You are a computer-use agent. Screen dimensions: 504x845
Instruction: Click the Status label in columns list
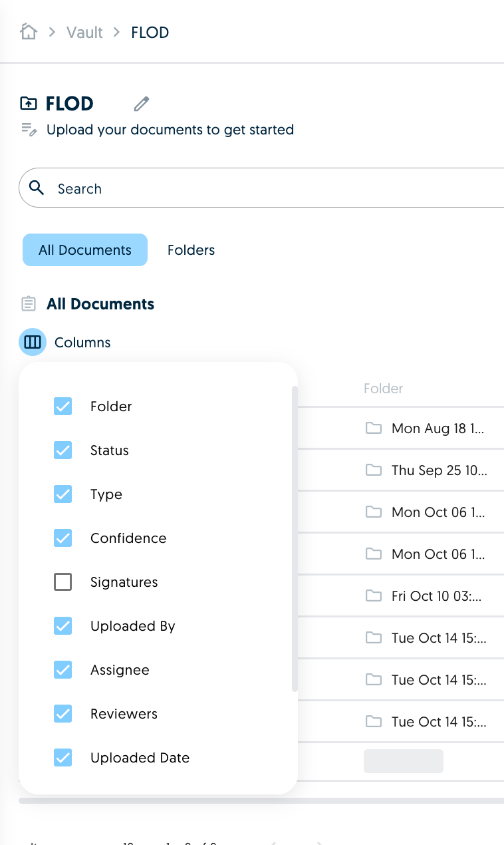click(110, 450)
